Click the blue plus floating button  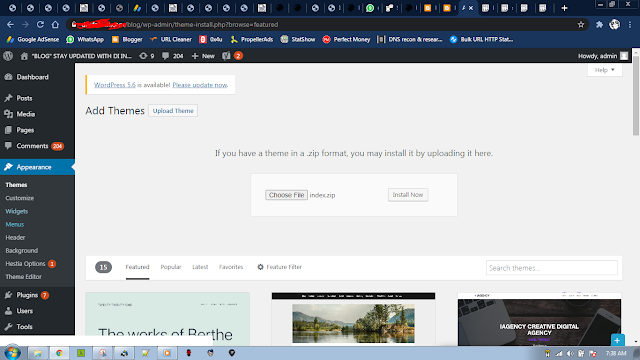click(x=618, y=340)
